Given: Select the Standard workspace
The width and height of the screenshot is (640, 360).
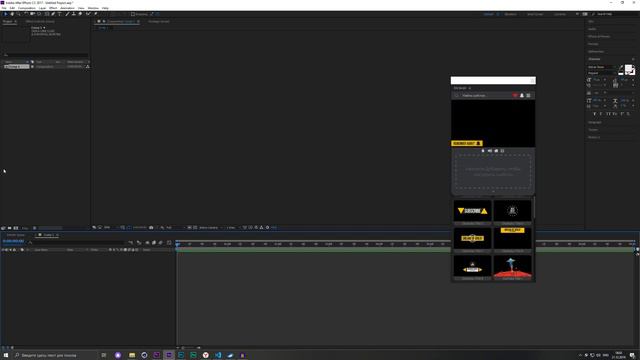Looking at the screenshot, I should (511, 14).
